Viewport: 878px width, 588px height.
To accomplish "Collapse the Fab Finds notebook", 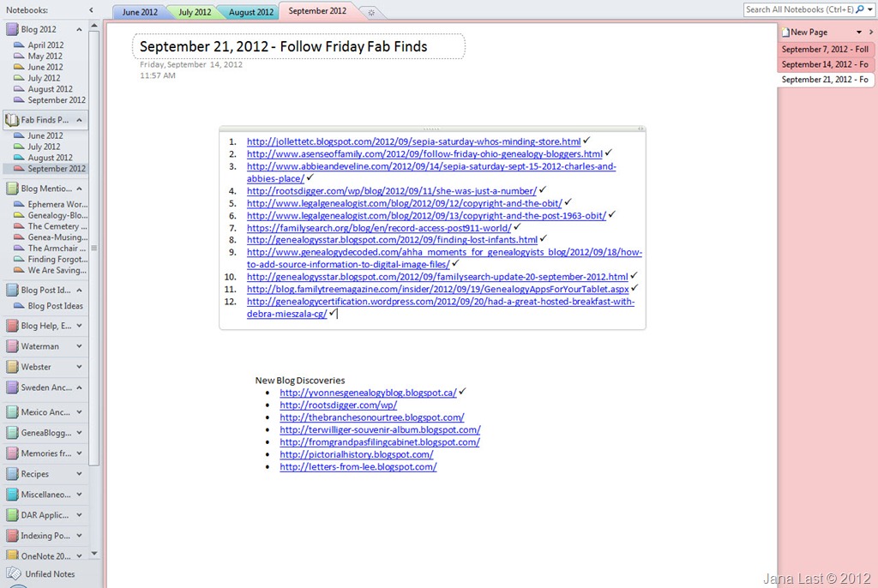I will [x=79, y=120].
